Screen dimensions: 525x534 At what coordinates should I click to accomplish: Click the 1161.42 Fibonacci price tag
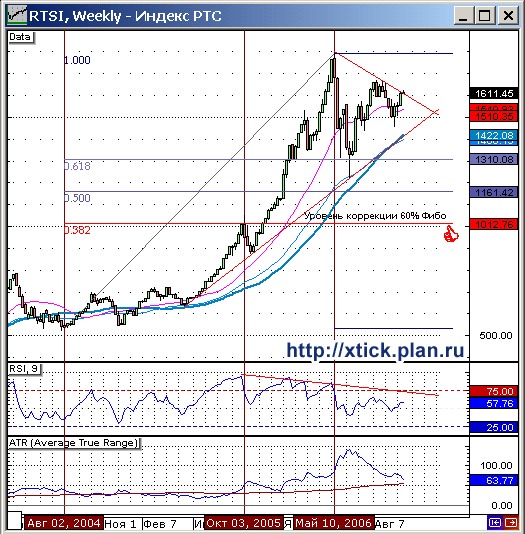(494, 192)
